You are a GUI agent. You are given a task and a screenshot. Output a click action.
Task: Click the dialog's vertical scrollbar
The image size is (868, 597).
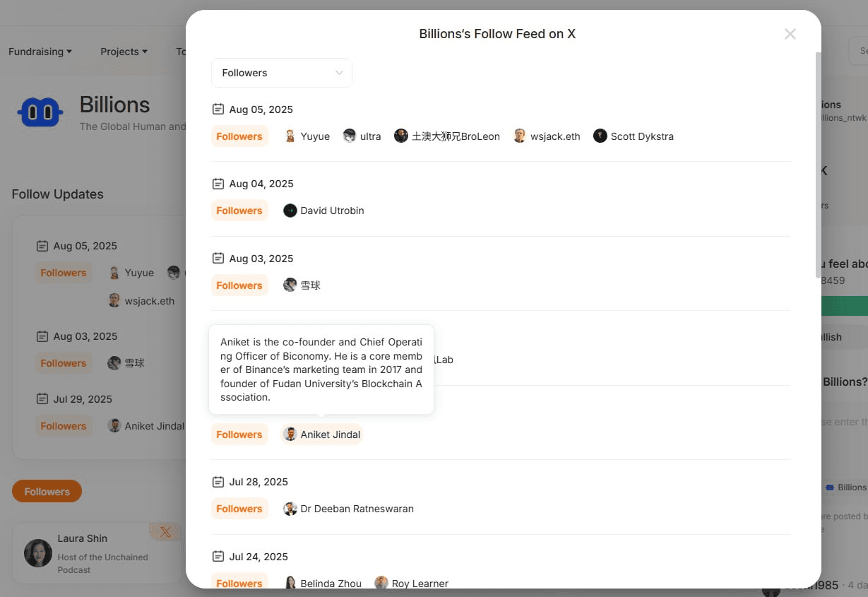point(819,166)
